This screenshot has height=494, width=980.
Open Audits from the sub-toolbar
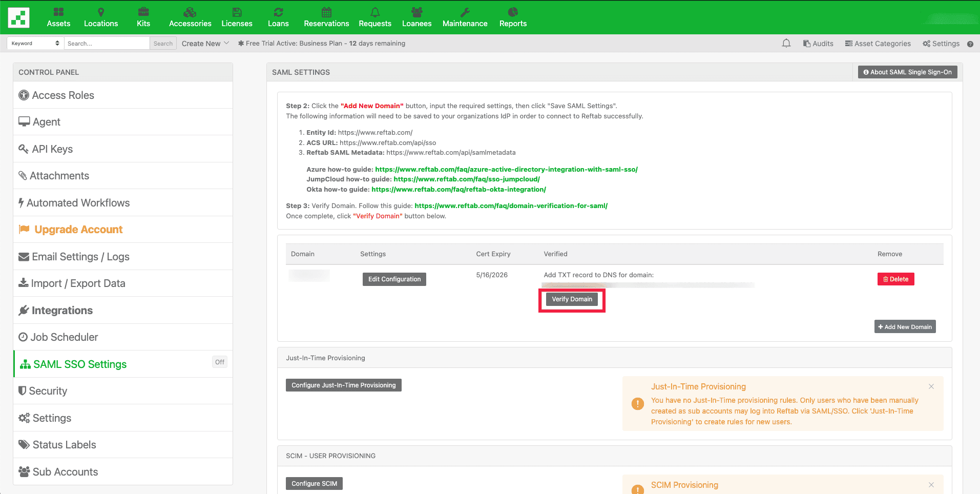pyautogui.click(x=818, y=44)
